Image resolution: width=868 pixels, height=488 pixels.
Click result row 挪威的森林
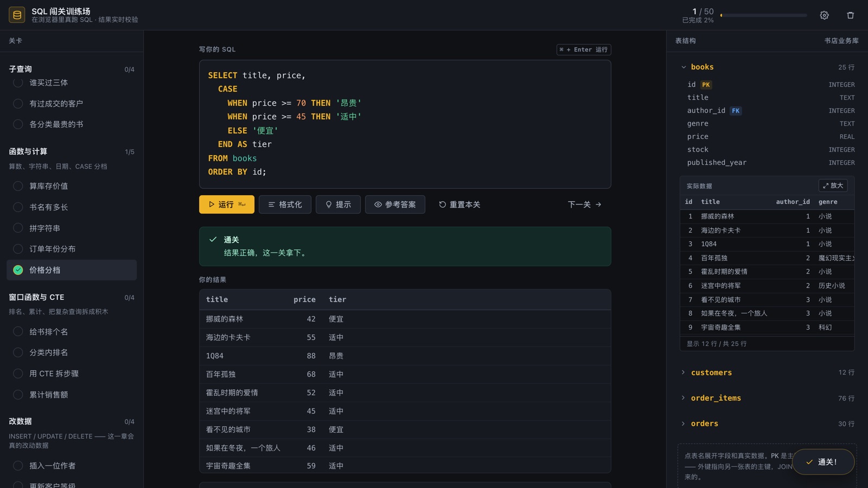[x=405, y=319]
